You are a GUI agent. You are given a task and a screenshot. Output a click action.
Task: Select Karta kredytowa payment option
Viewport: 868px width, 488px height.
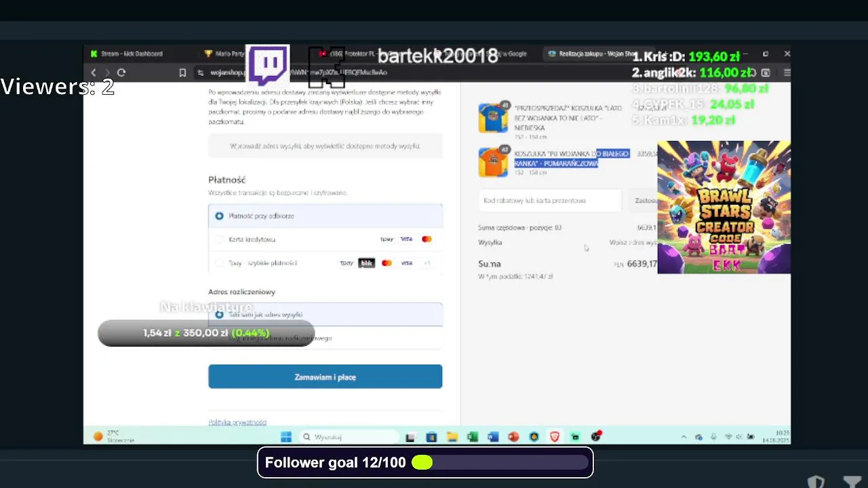(325, 239)
